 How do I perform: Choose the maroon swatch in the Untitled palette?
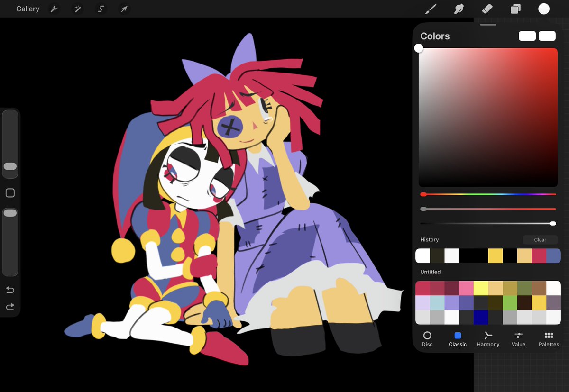click(451, 288)
